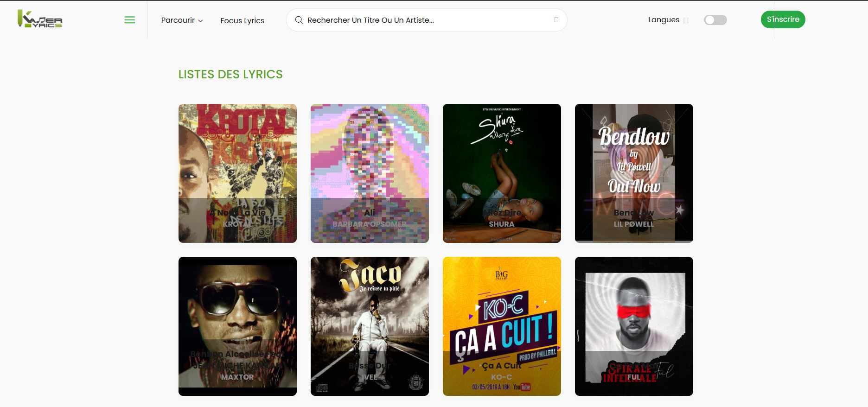
Task: Click the small icon next to Langues
Action: pyautogui.click(x=686, y=20)
